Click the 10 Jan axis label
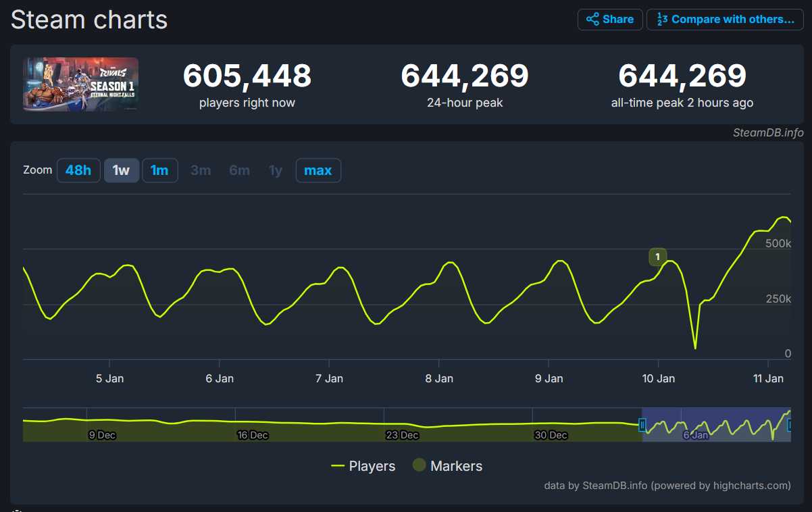Image resolution: width=812 pixels, height=512 pixels. pyautogui.click(x=659, y=378)
